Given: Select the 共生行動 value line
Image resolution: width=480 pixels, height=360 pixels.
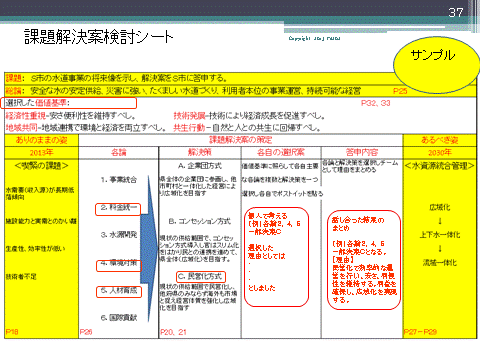Looking at the screenshot, I should coord(247,128).
